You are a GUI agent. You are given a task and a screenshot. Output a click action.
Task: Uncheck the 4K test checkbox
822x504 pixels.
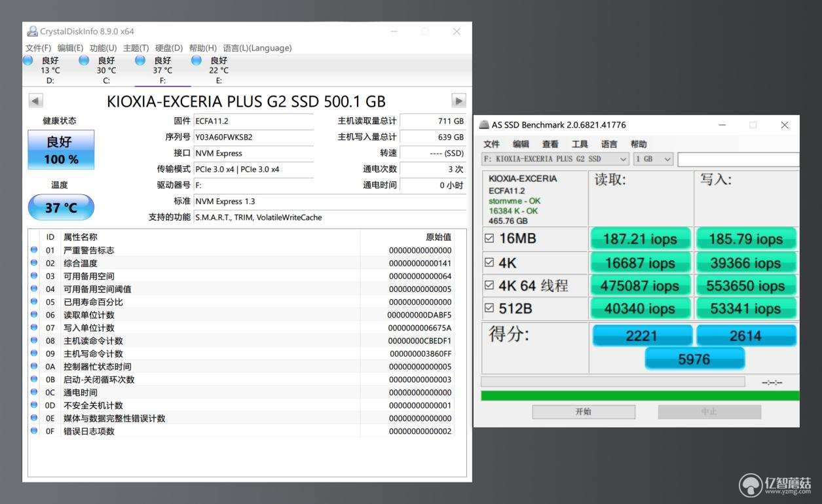[489, 262]
